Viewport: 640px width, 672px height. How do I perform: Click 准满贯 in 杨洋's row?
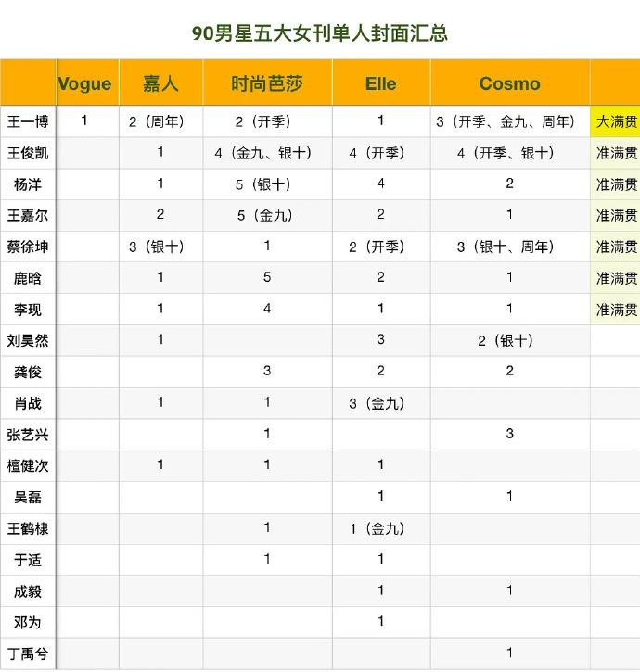coord(616,184)
